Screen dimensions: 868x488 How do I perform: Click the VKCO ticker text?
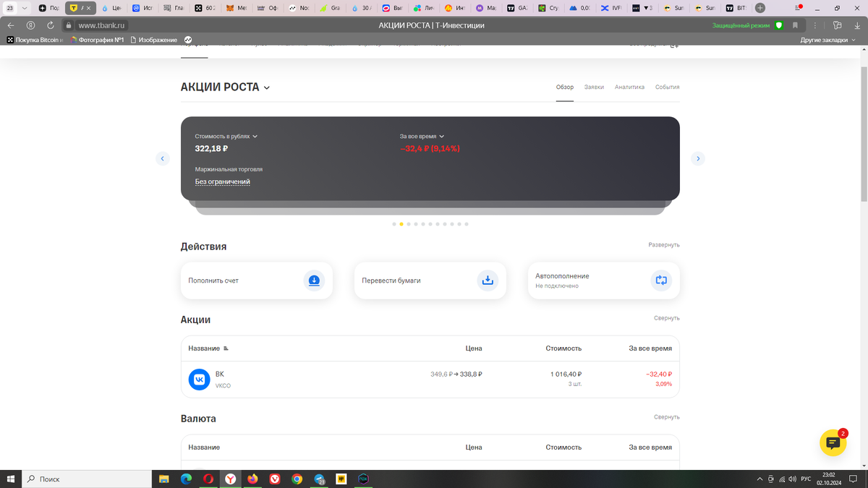click(223, 386)
